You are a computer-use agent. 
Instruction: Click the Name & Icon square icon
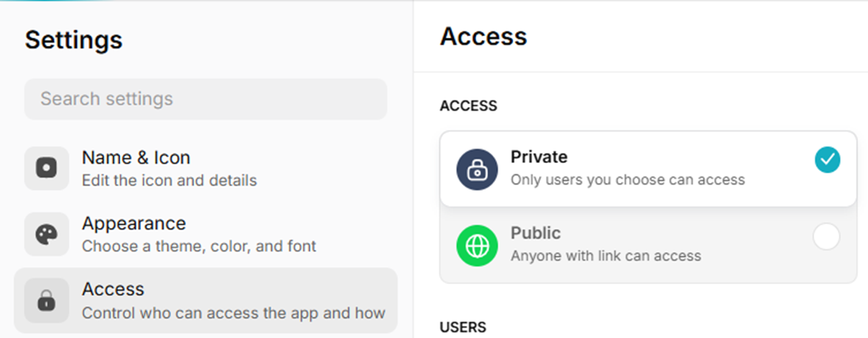[46, 168]
